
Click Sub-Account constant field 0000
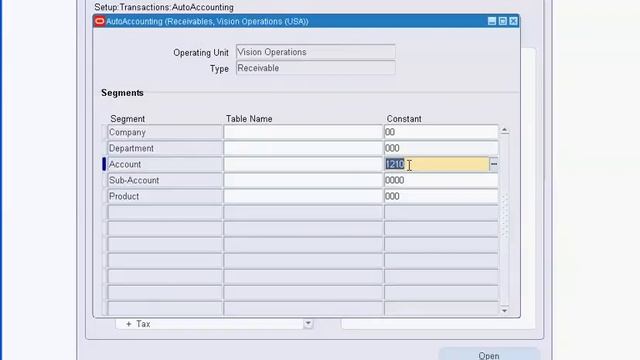(441, 180)
